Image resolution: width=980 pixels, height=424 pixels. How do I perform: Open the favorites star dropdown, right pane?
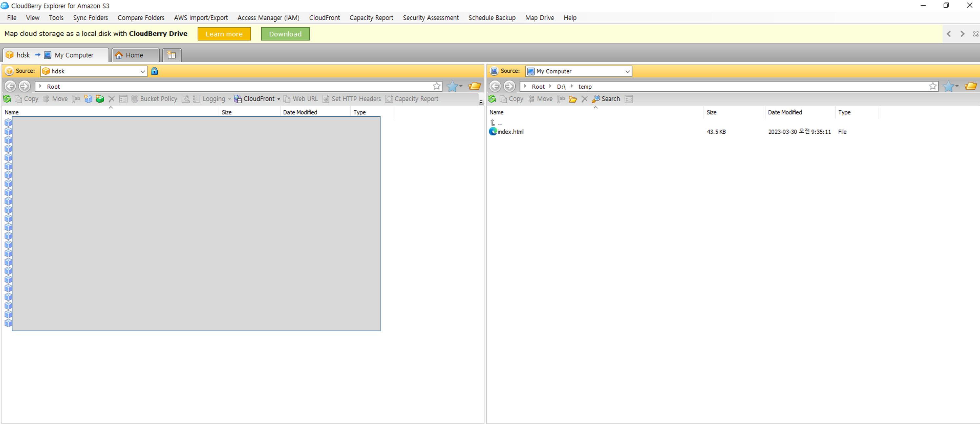point(957,86)
